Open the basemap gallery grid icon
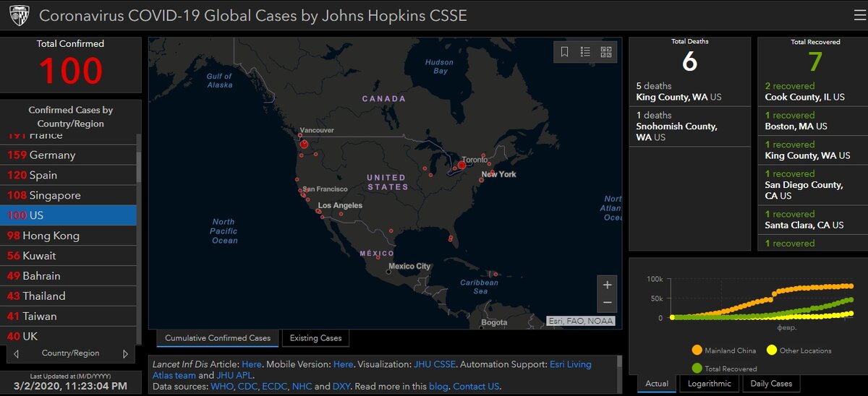 (606, 52)
